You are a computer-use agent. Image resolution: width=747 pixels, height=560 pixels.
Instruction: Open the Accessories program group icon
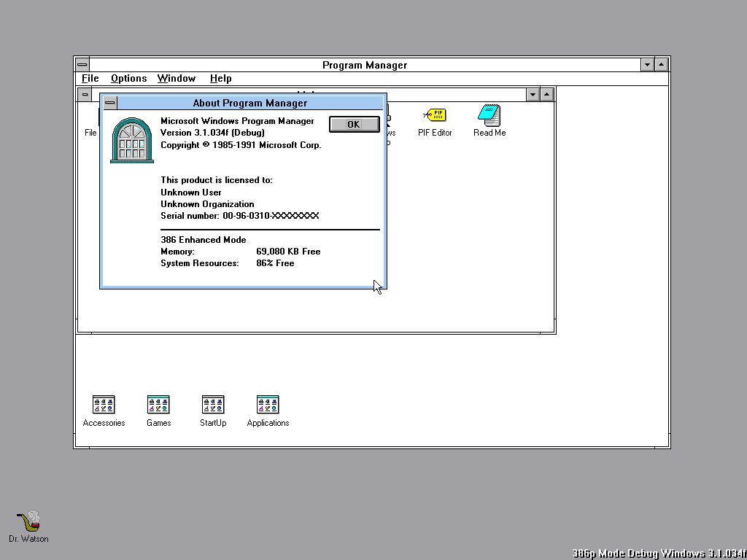coord(104,405)
